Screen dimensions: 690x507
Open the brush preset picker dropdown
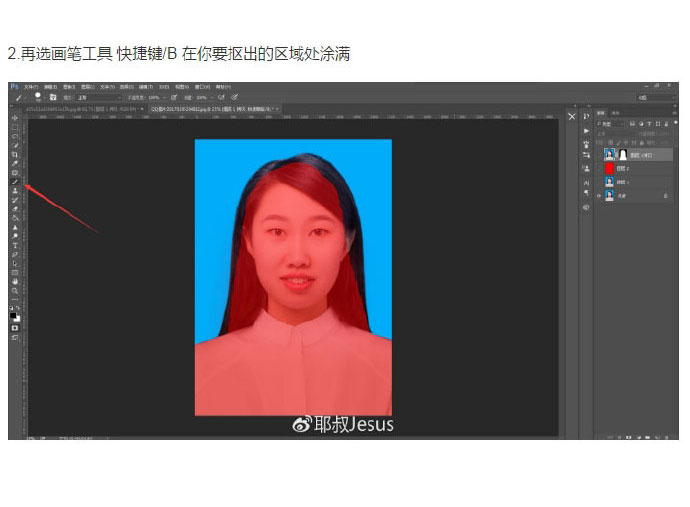pos(44,98)
